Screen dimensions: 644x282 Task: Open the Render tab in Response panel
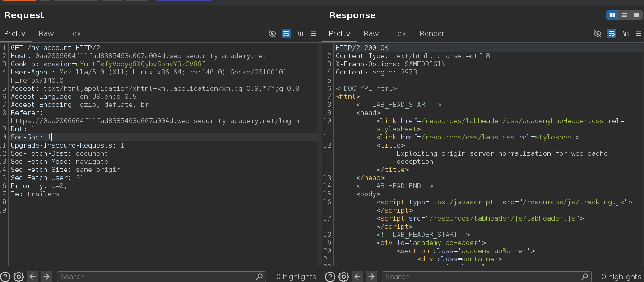[432, 33]
